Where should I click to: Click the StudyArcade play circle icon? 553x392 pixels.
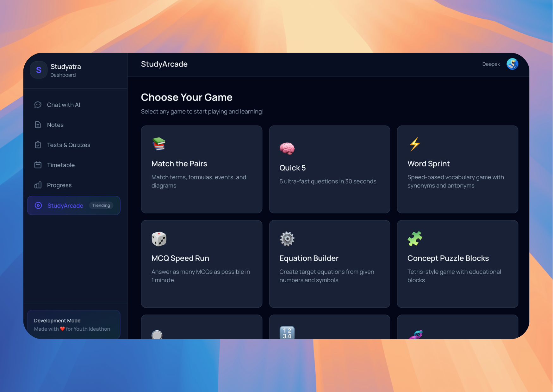38,205
